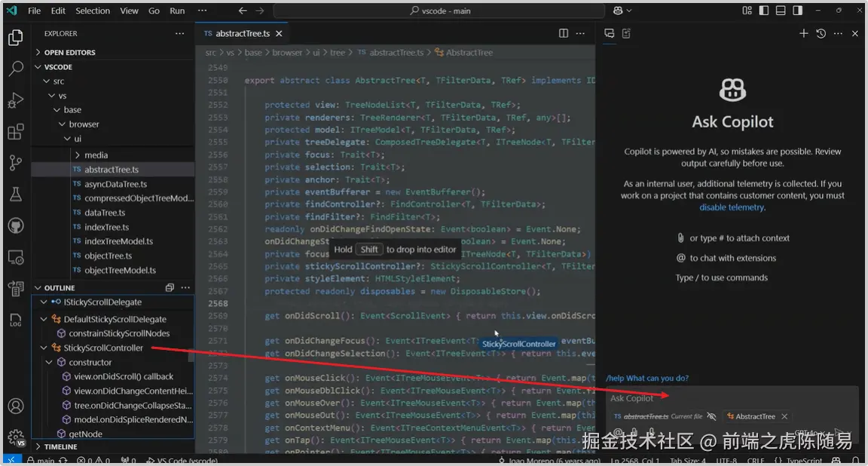Toggle primary side bar visibility

click(x=764, y=11)
